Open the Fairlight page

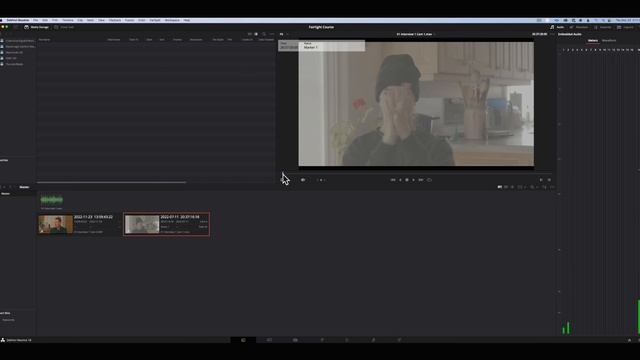pos(373,340)
